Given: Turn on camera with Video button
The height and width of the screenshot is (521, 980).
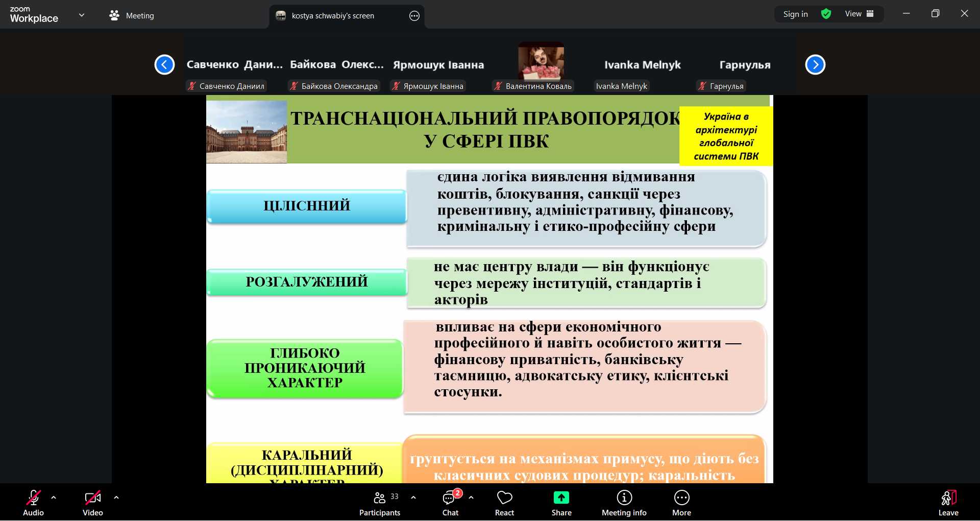Looking at the screenshot, I should pyautogui.click(x=92, y=503).
